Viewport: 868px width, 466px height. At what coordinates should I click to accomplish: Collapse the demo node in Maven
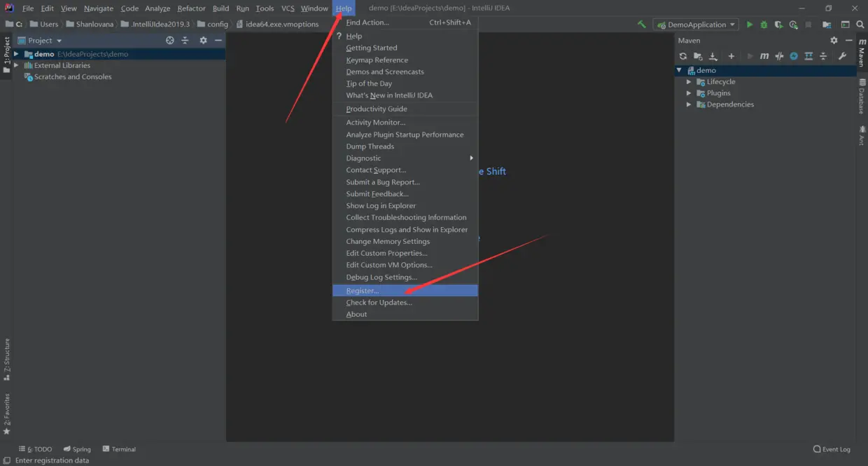680,70
